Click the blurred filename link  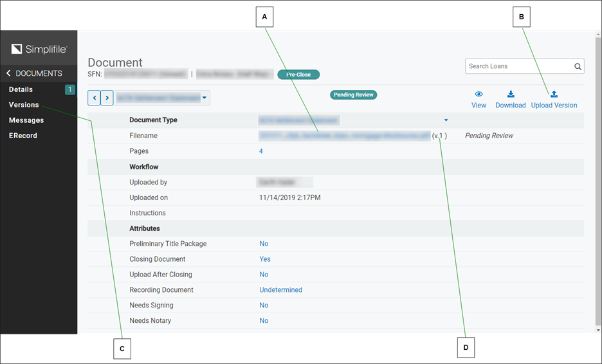[x=344, y=136]
